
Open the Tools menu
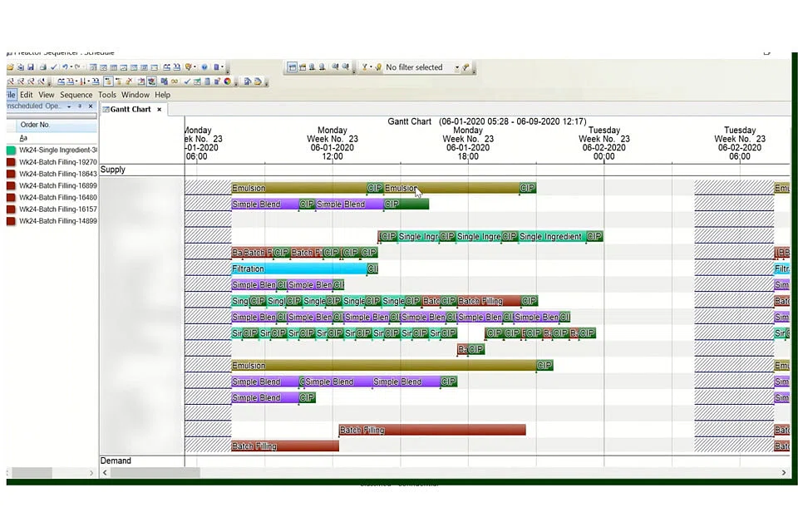coord(107,95)
